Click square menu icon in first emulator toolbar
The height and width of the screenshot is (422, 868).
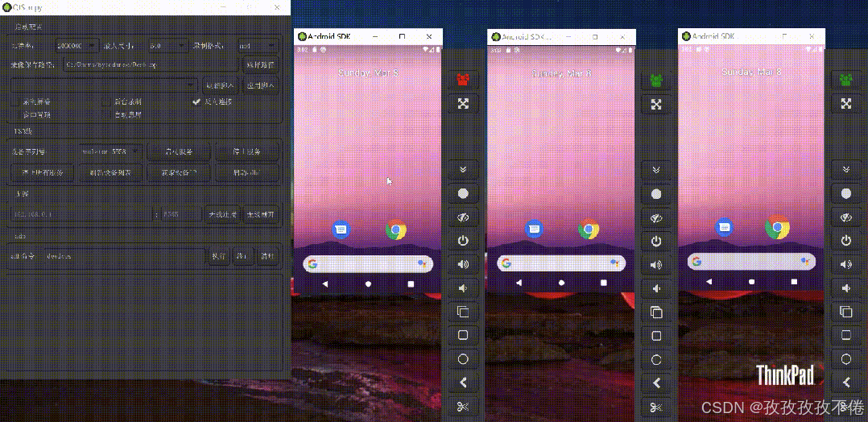tap(463, 336)
